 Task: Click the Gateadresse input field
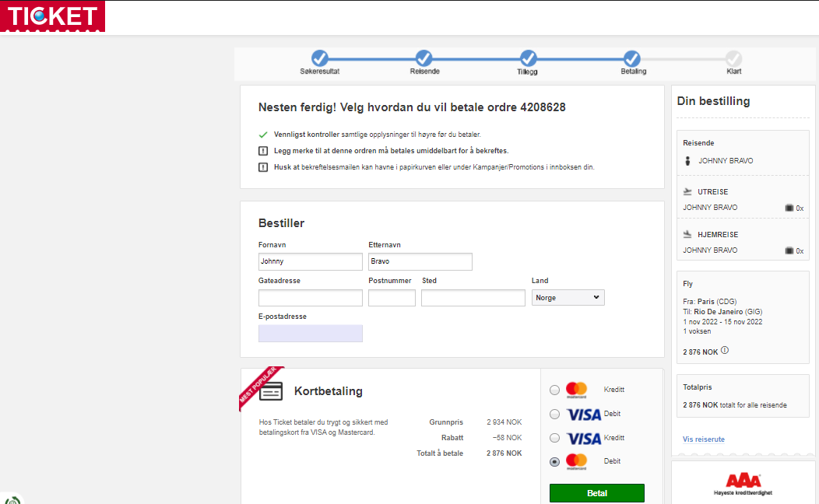311,298
